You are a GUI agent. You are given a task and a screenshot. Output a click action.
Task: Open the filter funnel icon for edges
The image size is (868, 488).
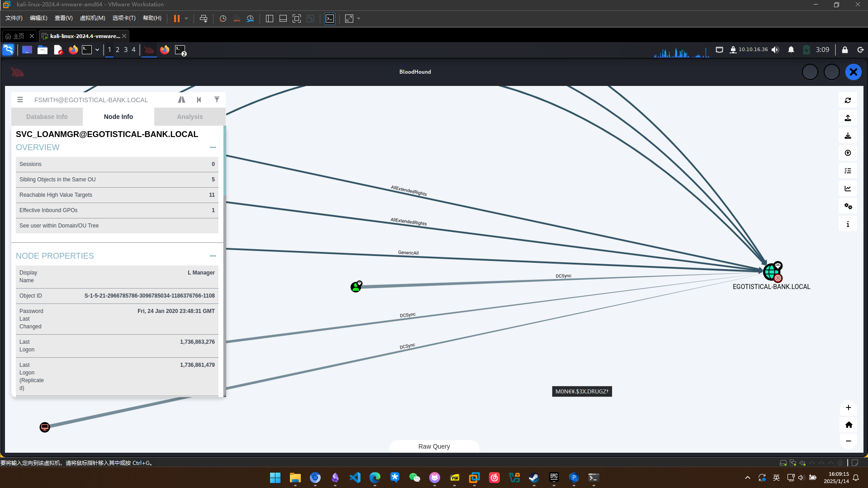click(217, 99)
